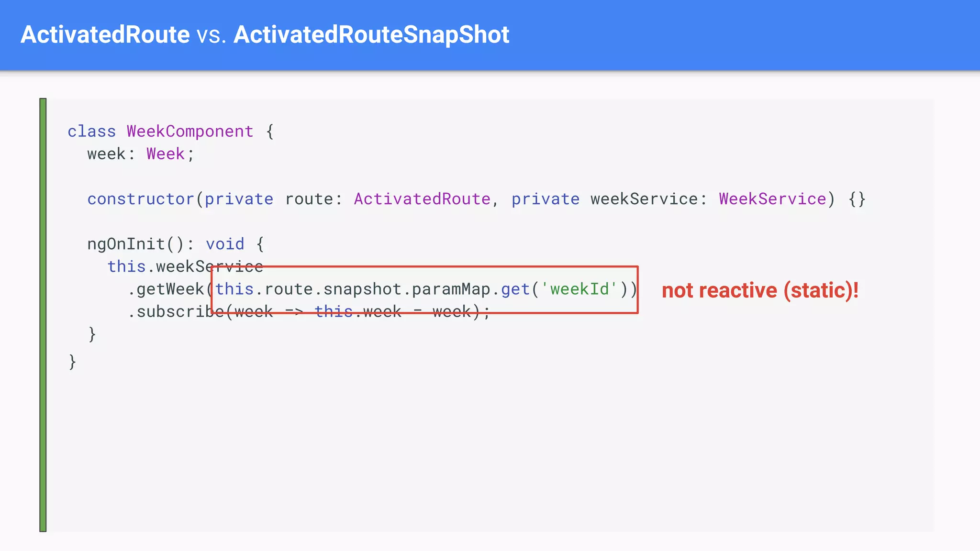Click the 'class WeekComponent {' code line

tap(171, 132)
